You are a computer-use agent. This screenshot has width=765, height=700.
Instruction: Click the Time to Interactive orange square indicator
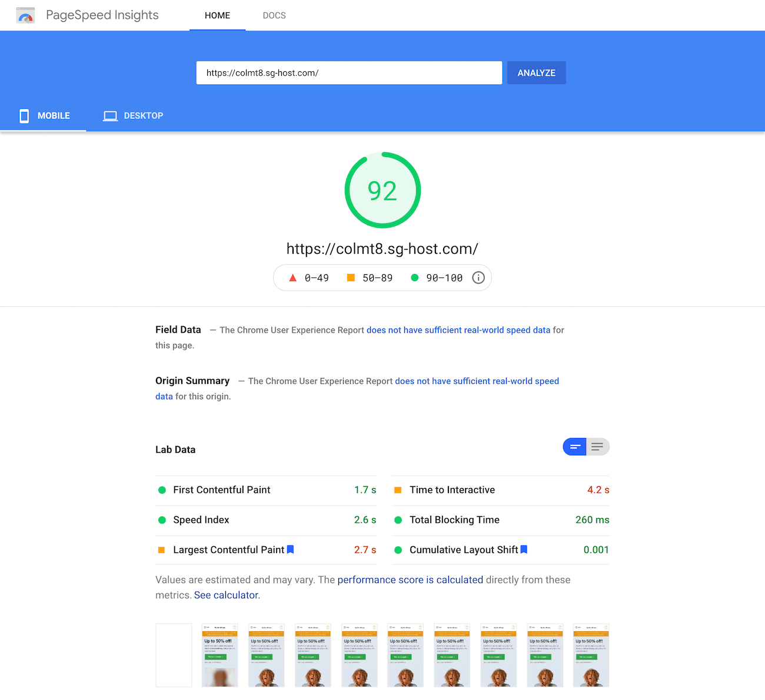pos(398,490)
